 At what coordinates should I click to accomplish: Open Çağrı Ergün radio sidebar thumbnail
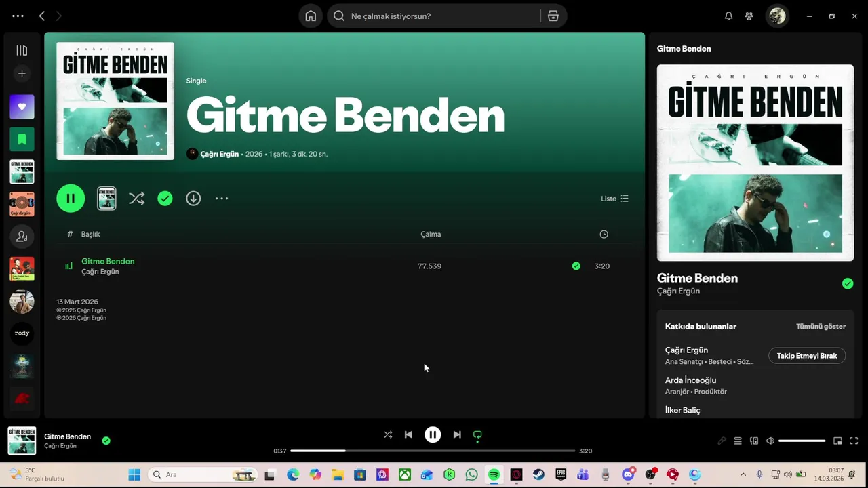pyautogui.click(x=22, y=204)
